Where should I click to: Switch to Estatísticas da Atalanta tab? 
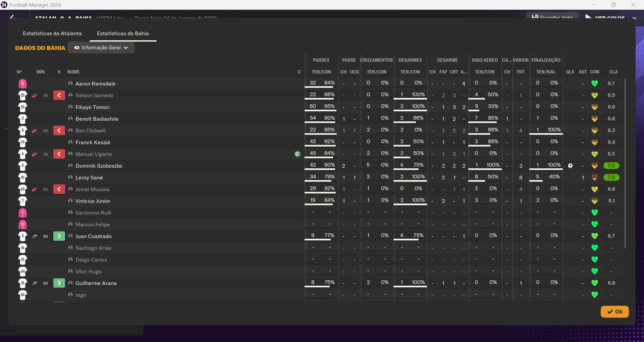tap(52, 34)
